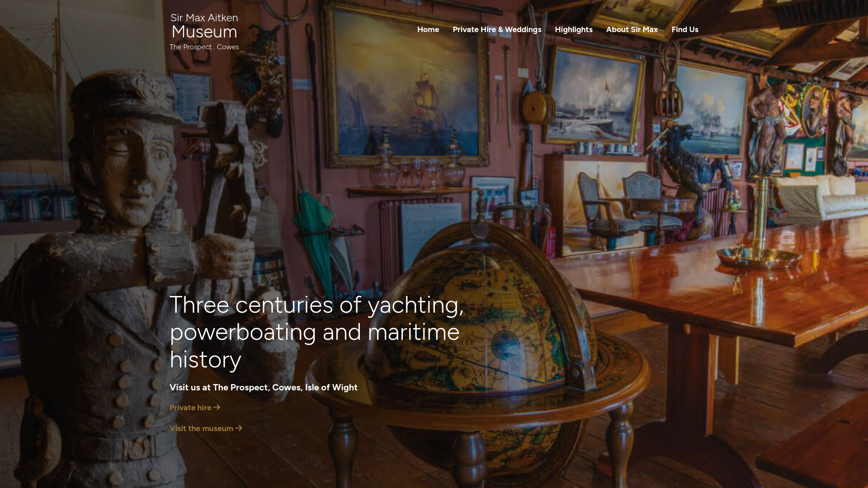Open Private Hire & Weddings page

click(x=497, y=29)
